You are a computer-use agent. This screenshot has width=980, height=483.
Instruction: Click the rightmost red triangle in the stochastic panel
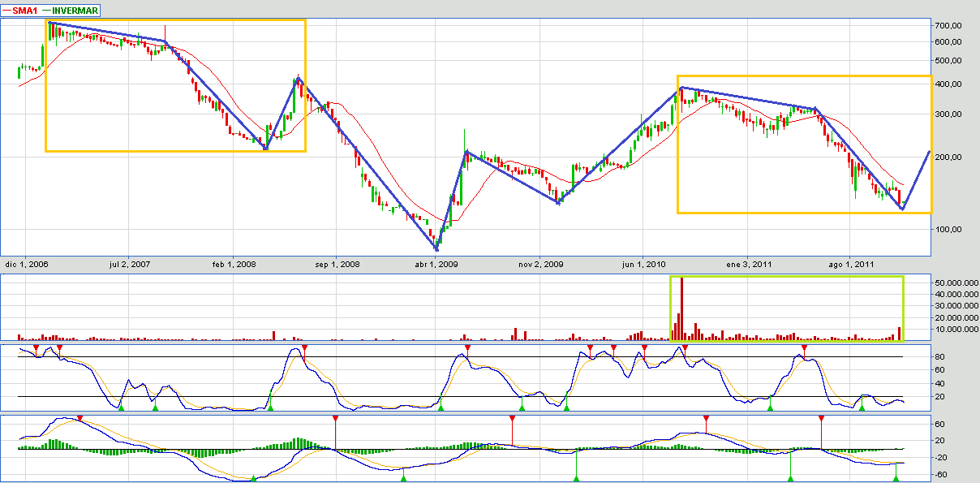point(804,348)
